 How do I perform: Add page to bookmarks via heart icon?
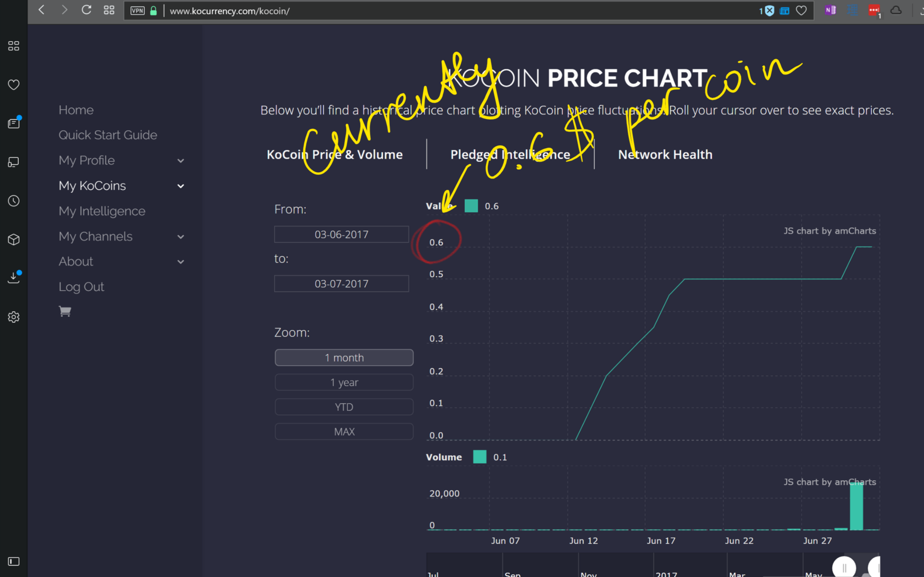[x=801, y=11]
